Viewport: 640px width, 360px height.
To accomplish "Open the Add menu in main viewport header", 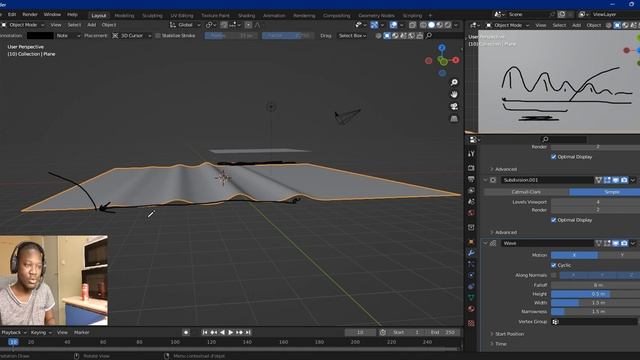I will (91, 25).
